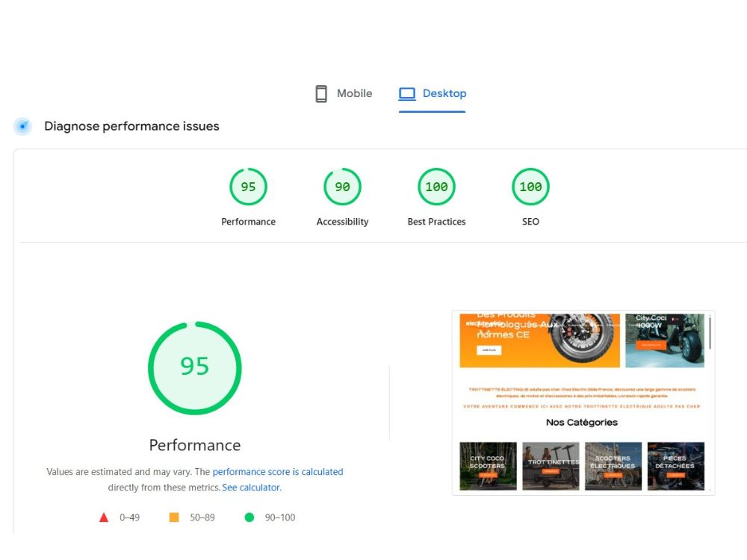Image resolution: width=747 pixels, height=560 pixels.
Task: Click the green circle 90–100 legend icon
Action: tap(249, 517)
